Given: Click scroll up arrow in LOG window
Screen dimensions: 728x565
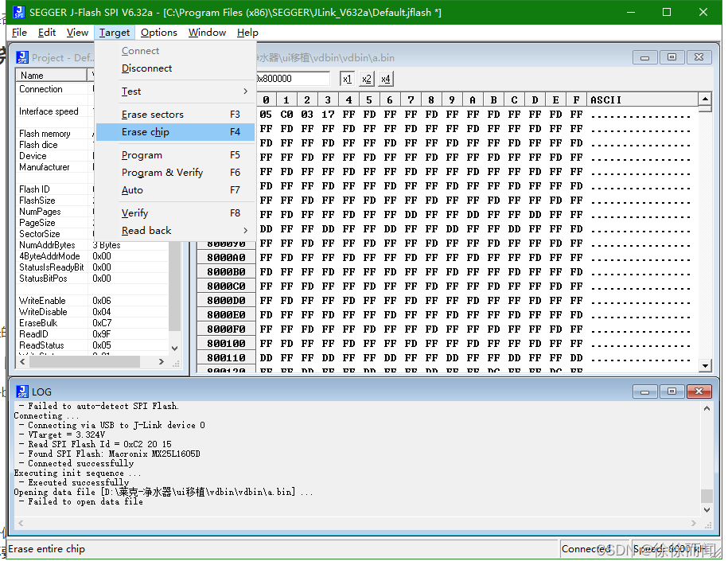Looking at the screenshot, I should (707, 408).
